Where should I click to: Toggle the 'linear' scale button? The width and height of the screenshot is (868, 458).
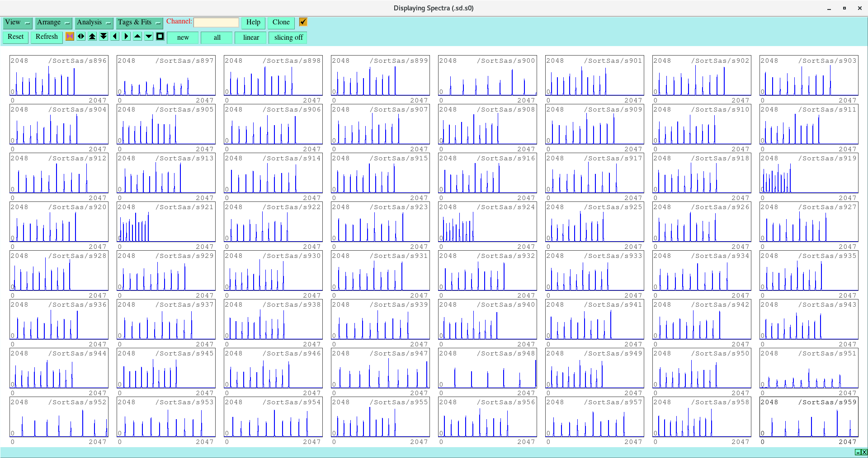(x=251, y=37)
